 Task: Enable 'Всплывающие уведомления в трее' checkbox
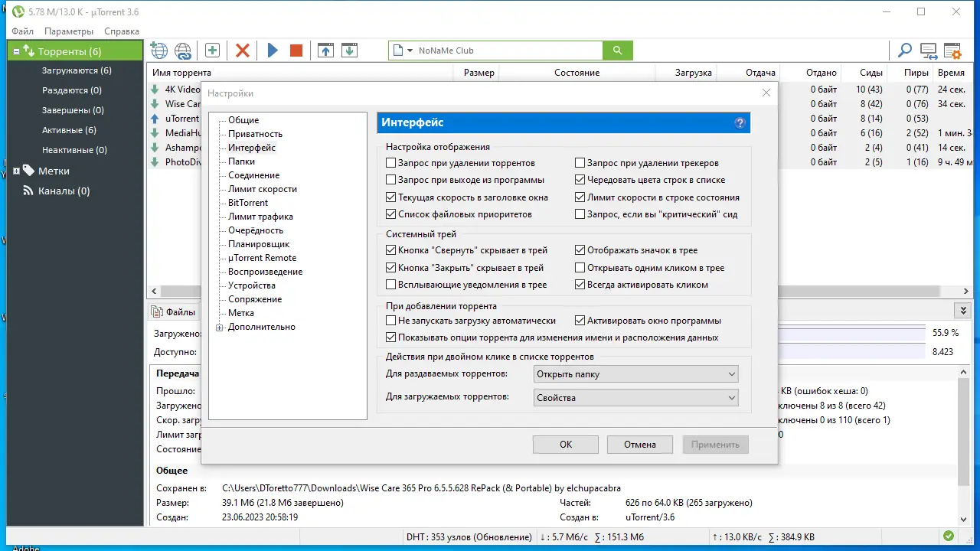(391, 285)
